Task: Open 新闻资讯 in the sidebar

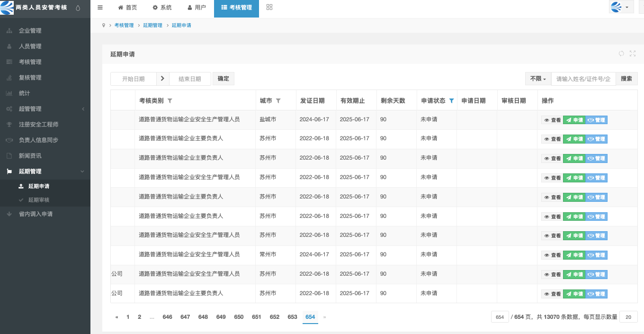Action: 45,156
